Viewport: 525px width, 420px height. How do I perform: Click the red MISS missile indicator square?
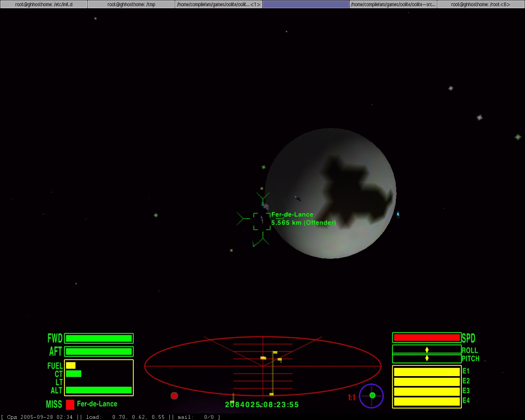click(70, 404)
